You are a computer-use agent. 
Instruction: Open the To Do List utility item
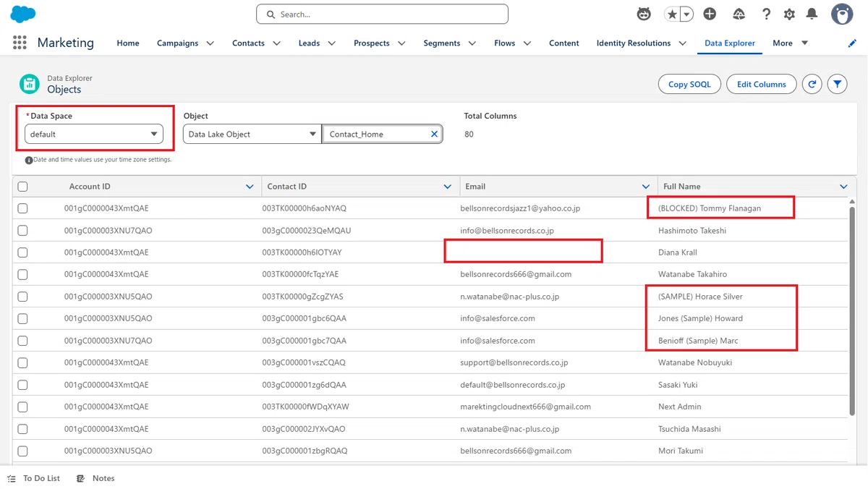[34, 478]
